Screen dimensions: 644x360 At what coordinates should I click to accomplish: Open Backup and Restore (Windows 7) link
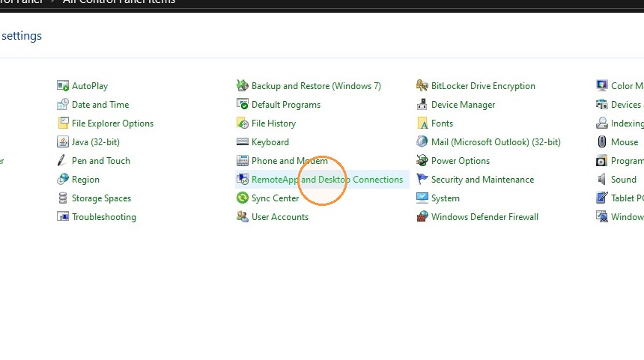pos(316,86)
